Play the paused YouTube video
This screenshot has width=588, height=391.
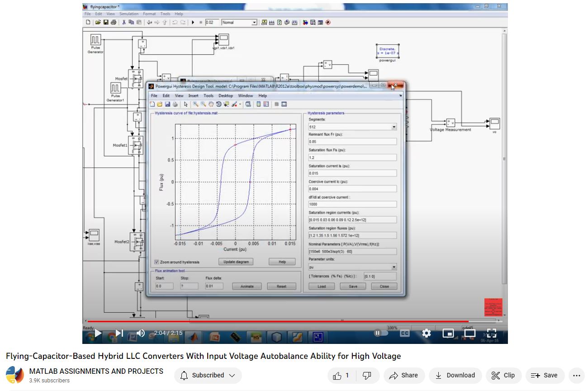(x=98, y=333)
